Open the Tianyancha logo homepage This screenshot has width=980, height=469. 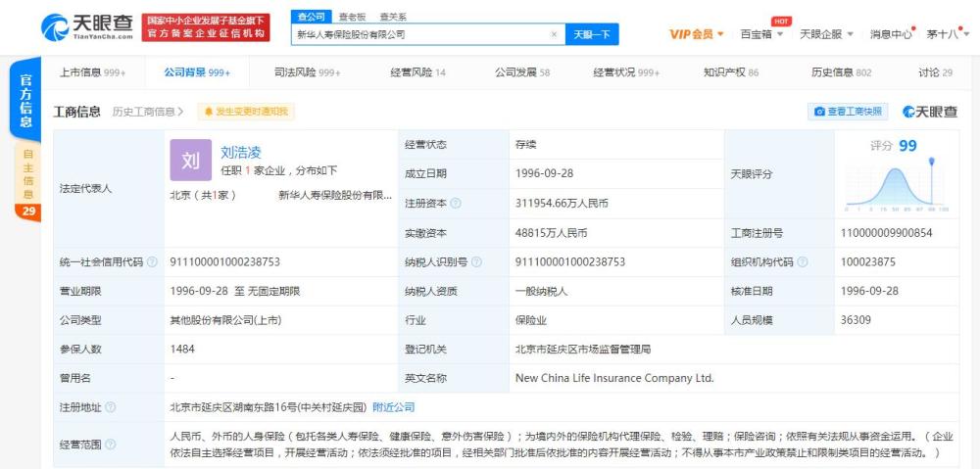87,26
